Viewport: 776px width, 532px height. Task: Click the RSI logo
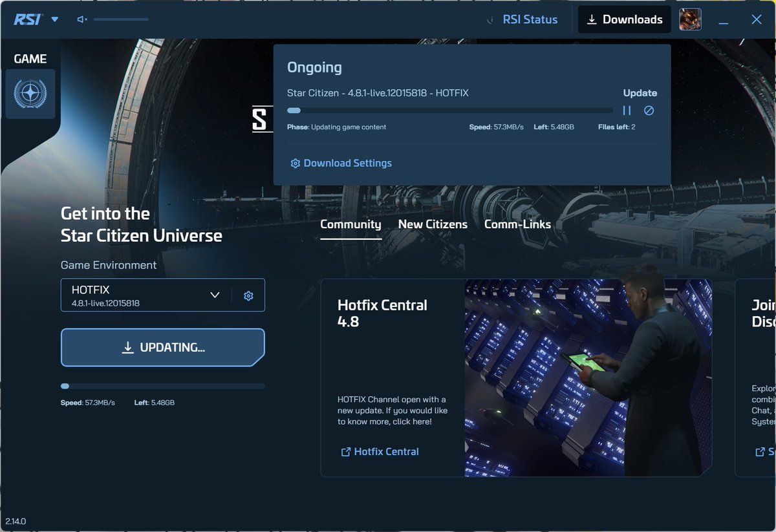coord(28,19)
